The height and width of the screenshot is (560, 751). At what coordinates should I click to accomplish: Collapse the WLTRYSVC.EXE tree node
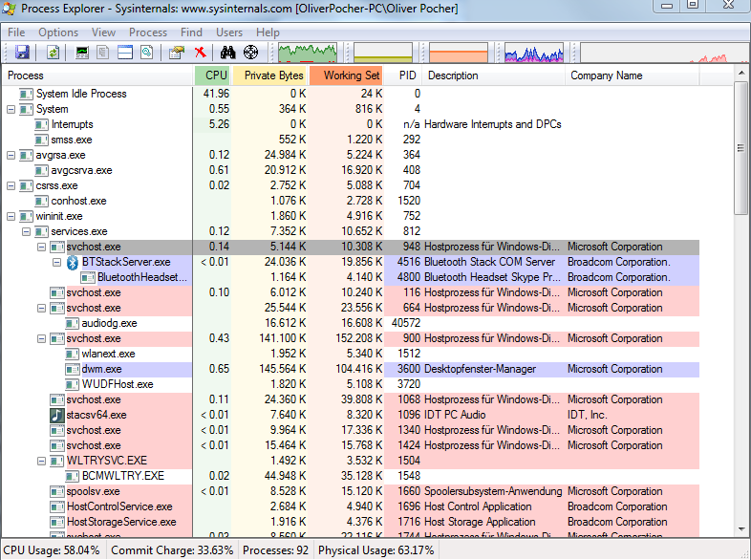[x=42, y=461]
